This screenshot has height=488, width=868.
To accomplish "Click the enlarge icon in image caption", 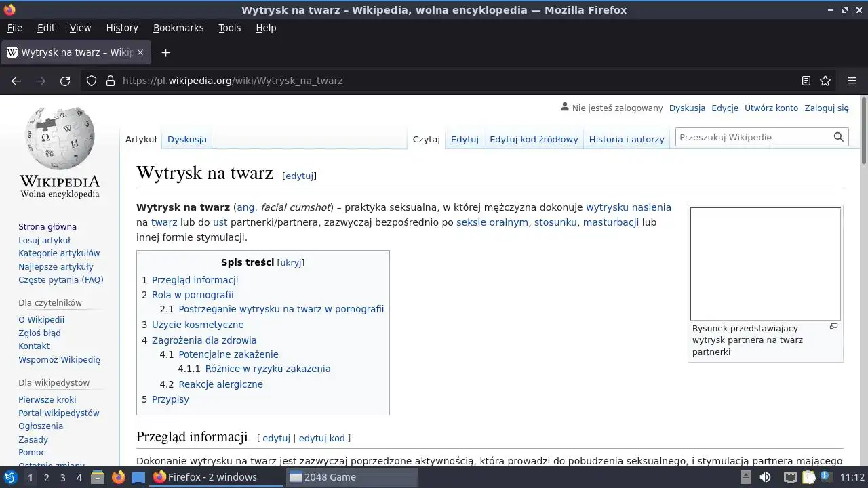I will [834, 327].
